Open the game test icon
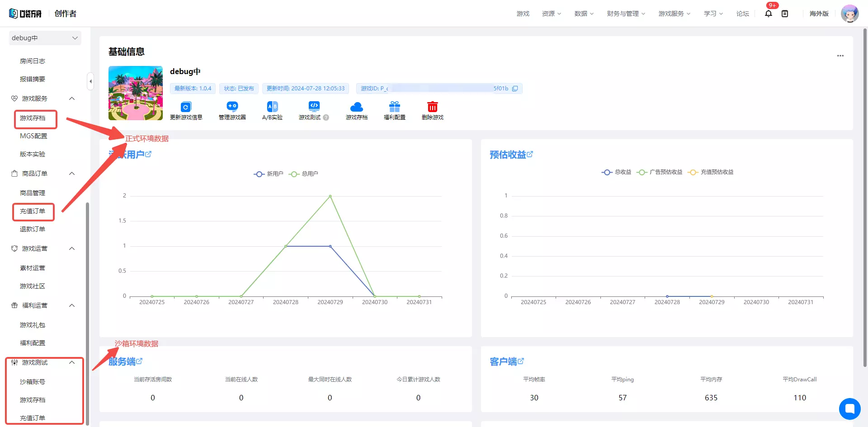The image size is (868, 427). (314, 106)
